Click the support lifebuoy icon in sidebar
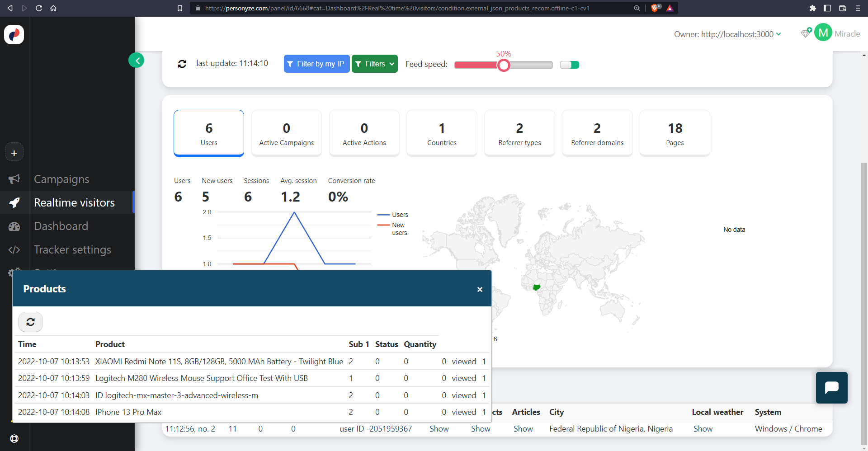Image resolution: width=868 pixels, height=451 pixels. [14, 438]
